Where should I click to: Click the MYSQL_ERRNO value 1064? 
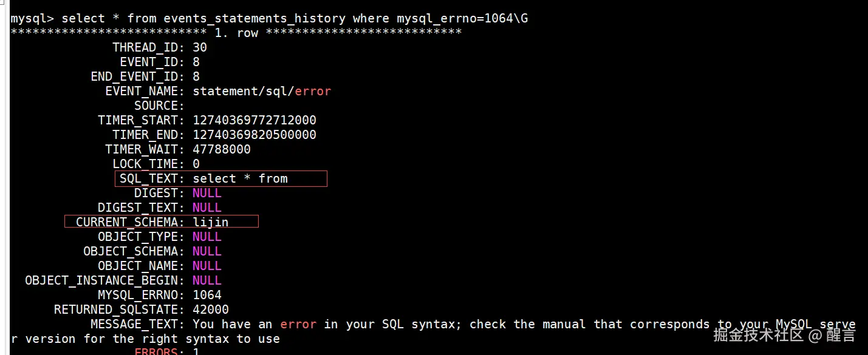click(x=207, y=295)
